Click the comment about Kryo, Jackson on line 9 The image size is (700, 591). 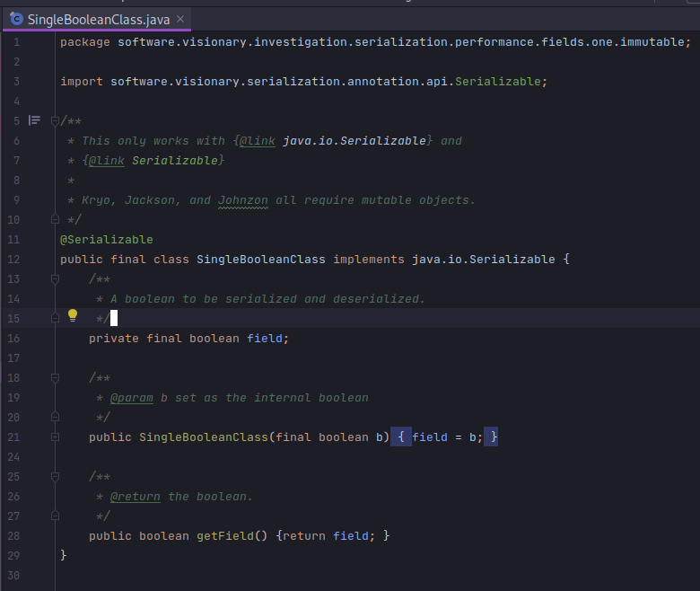tap(278, 200)
